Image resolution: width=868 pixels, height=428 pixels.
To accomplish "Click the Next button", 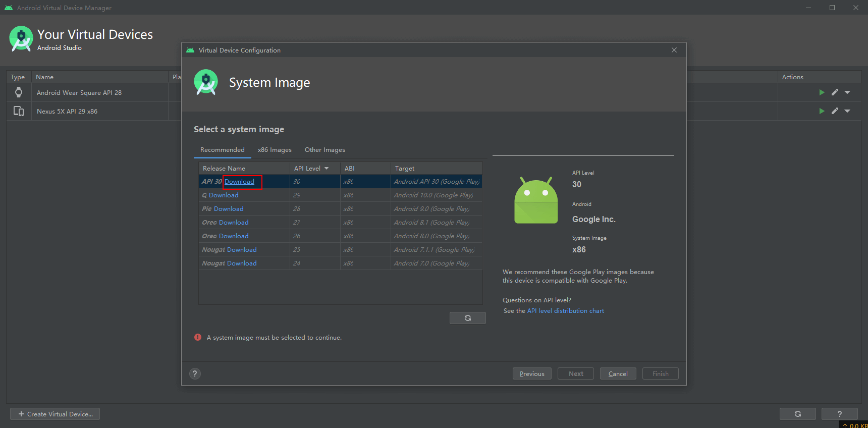I will (x=576, y=373).
